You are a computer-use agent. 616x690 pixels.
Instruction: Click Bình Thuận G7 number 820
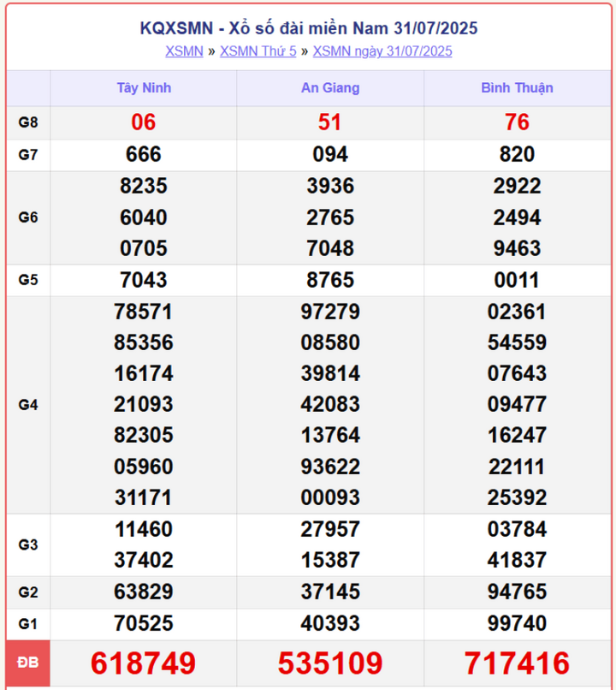point(517,154)
